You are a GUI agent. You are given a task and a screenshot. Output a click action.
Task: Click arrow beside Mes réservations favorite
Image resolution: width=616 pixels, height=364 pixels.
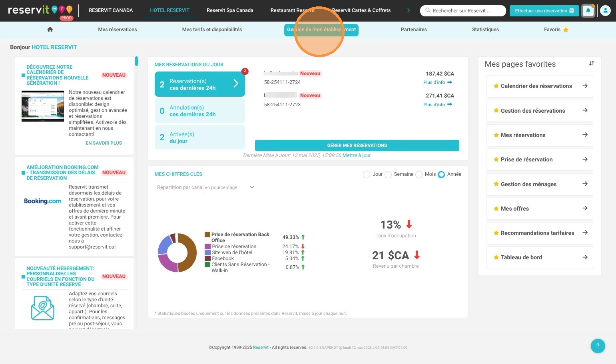pyautogui.click(x=585, y=135)
